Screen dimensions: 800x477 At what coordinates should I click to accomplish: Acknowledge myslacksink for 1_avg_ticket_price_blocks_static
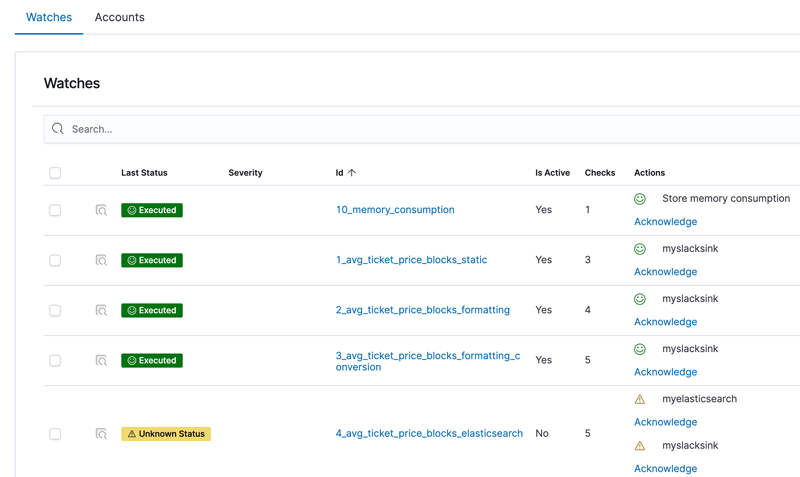[665, 271]
